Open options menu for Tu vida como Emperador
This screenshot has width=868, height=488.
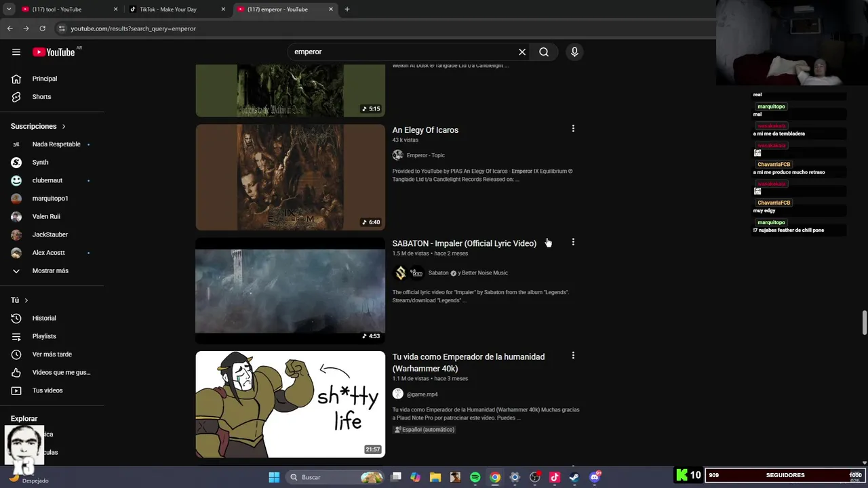click(x=573, y=355)
